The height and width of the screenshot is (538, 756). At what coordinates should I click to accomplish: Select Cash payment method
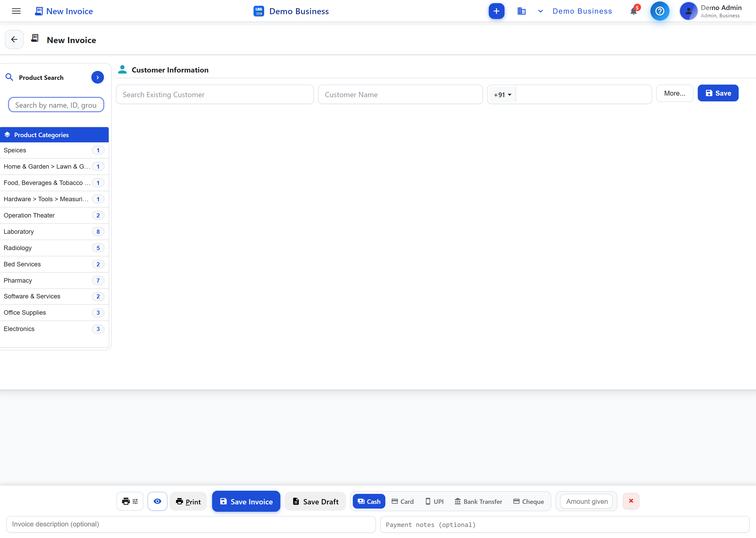pyautogui.click(x=369, y=501)
